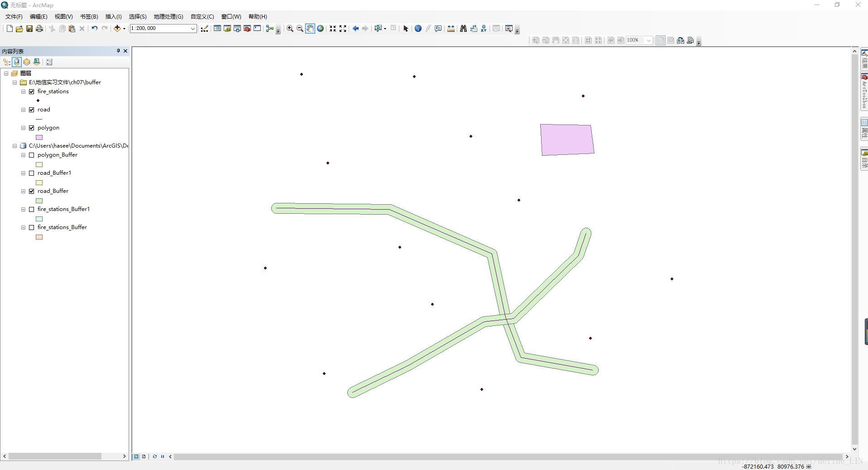Open the 自定义(C) menu

pos(202,16)
